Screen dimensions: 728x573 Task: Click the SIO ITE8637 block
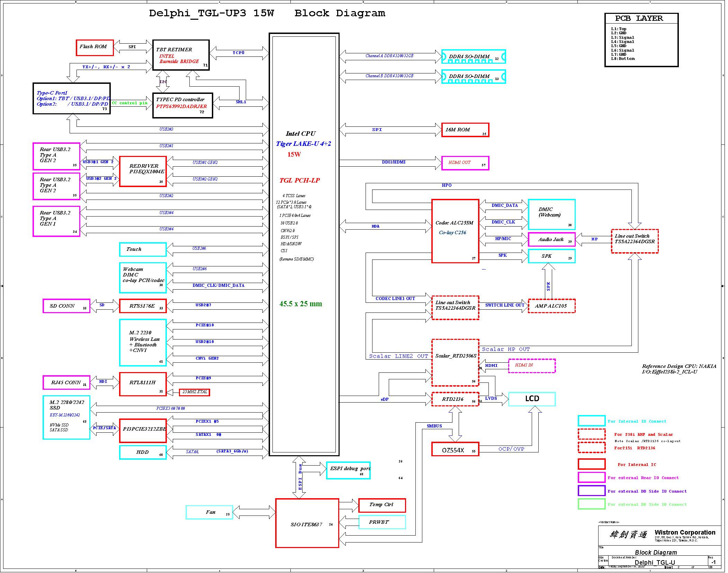tap(307, 523)
